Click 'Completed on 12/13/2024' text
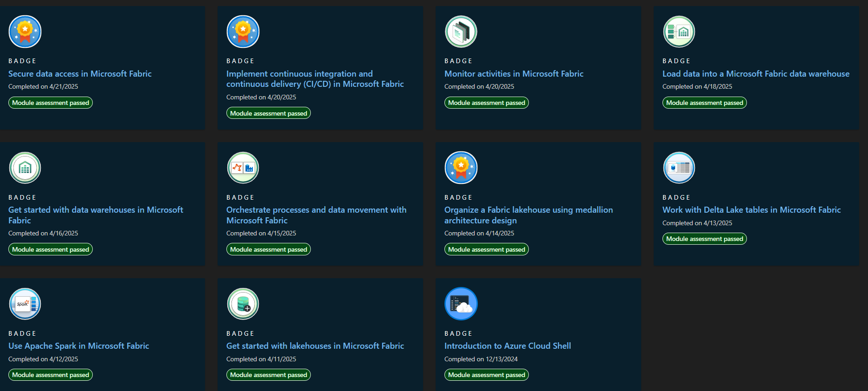The width and height of the screenshot is (868, 391). pyautogui.click(x=481, y=359)
